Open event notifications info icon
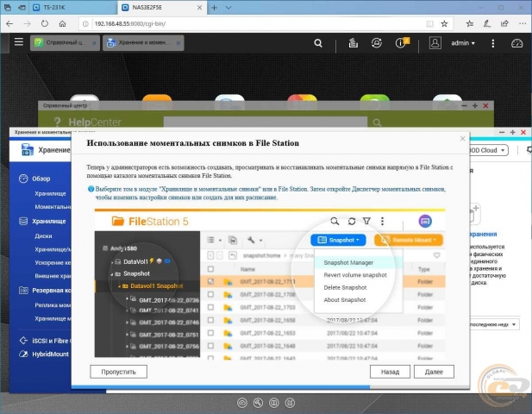The width and height of the screenshot is (532, 414). coord(402,43)
